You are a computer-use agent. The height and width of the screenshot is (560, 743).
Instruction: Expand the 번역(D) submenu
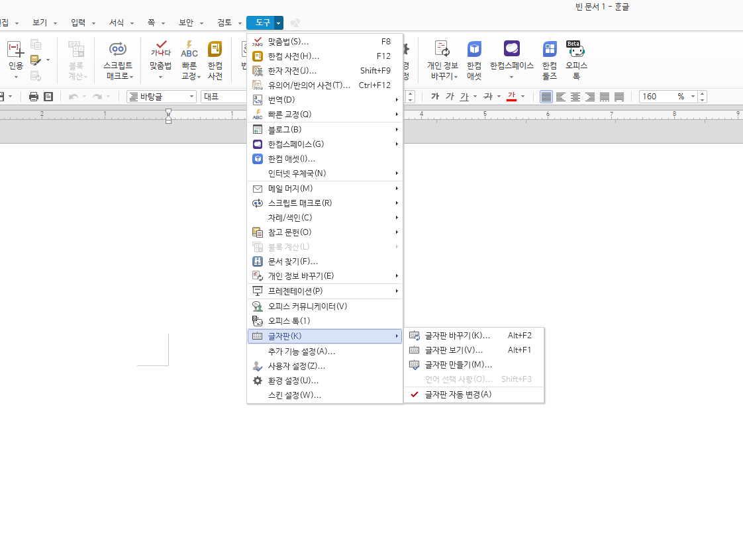pyautogui.click(x=324, y=100)
